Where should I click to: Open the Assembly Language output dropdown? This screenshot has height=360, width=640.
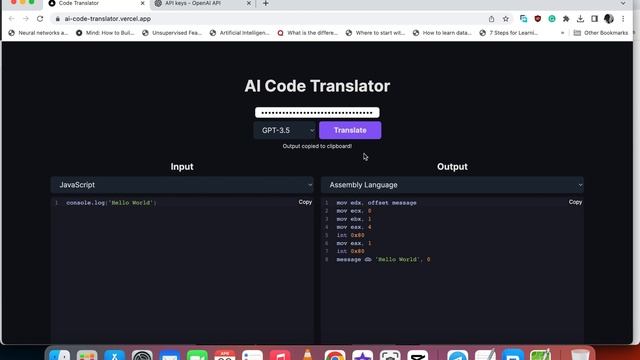452,185
